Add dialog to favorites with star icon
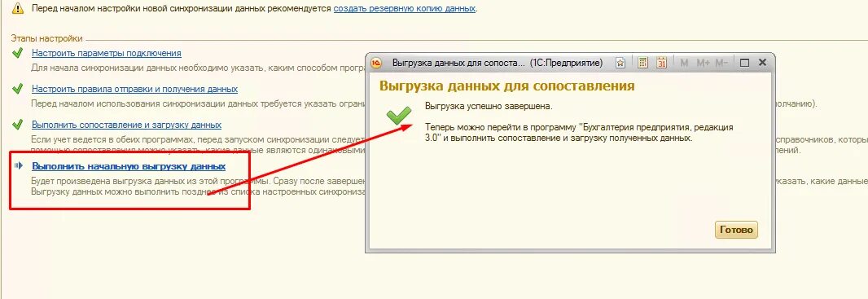This screenshot has height=299, width=868. pyautogui.click(x=620, y=63)
